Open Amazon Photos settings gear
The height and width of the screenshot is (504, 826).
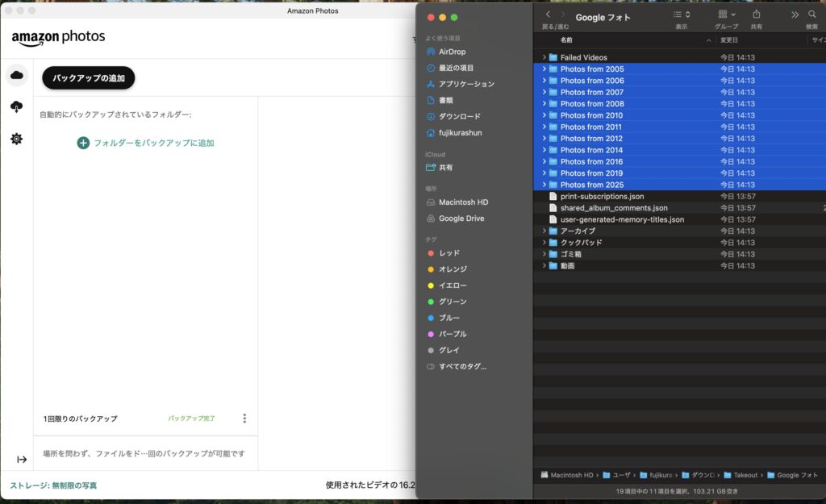pyautogui.click(x=17, y=139)
